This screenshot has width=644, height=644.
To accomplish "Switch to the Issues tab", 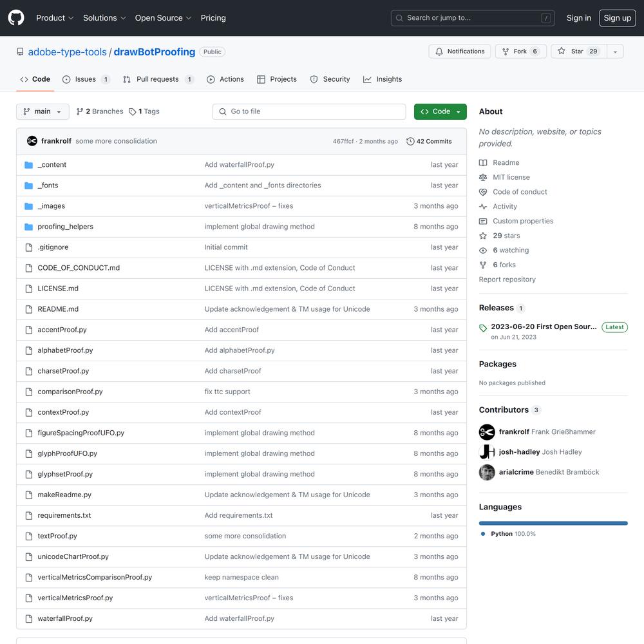I will [x=86, y=79].
